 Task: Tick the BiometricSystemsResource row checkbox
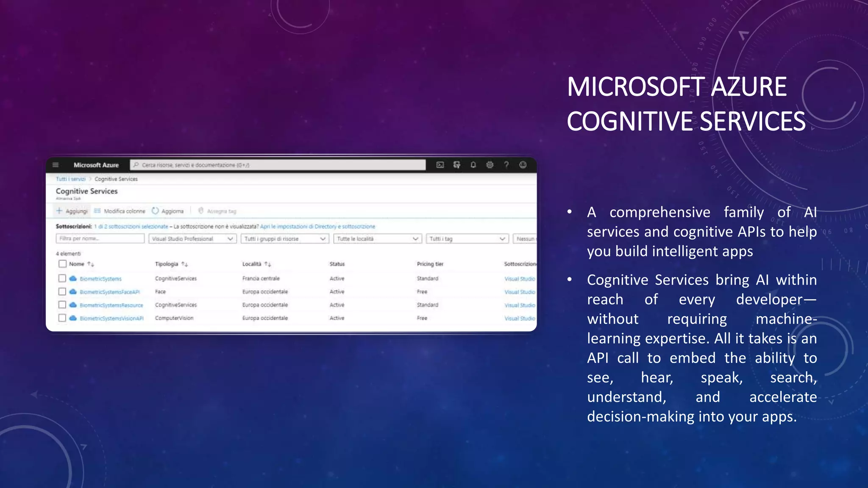coord(62,305)
